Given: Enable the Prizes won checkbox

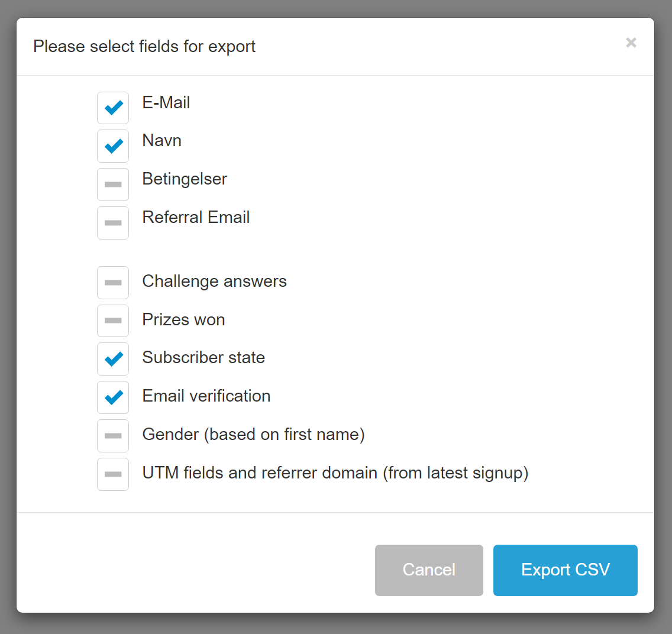Looking at the screenshot, I should point(113,321).
